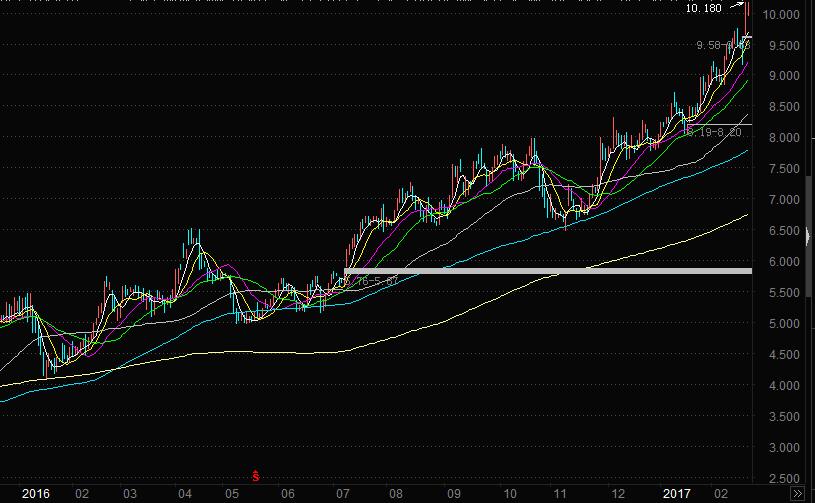Click the 8.000 level on the price axis
This screenshot has height=503, width=815.
780,138
